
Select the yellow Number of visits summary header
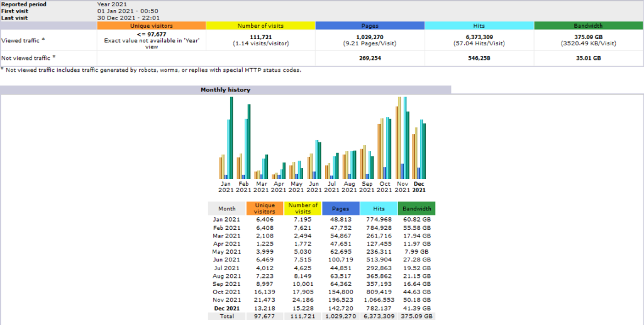click(x=260, y=26)
